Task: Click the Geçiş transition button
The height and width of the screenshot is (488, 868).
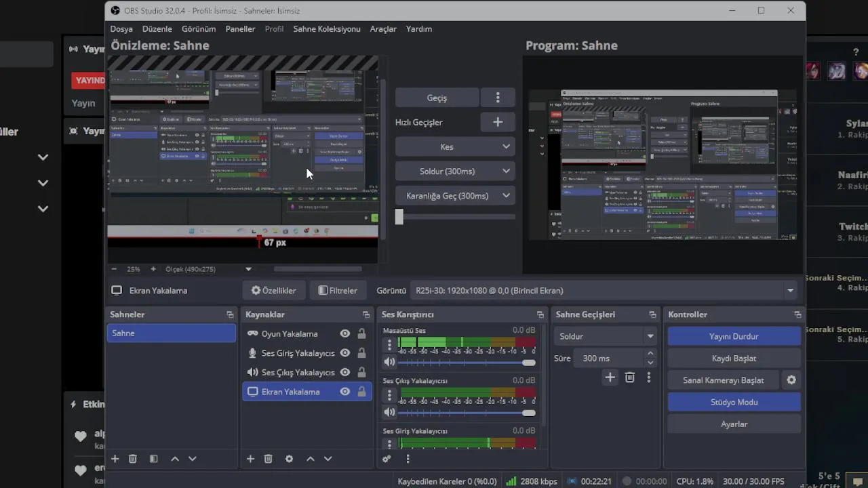Action: (437, 98)
